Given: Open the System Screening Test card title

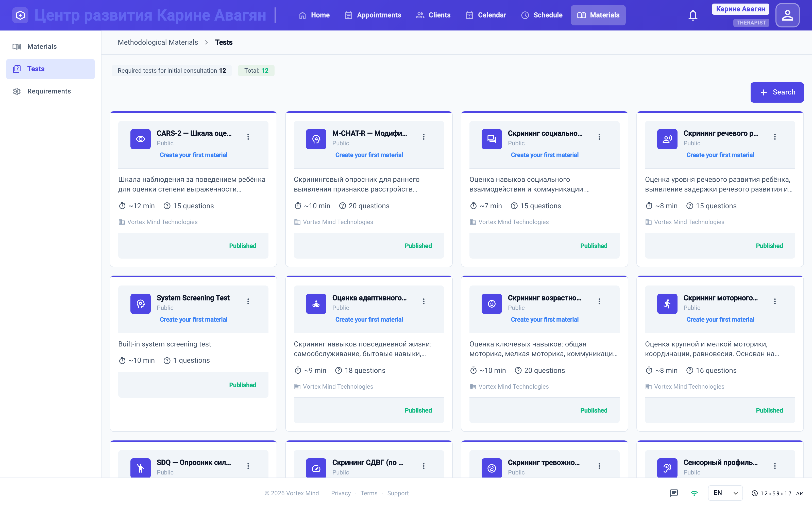Looking at the screenshot, I should (x=193, y=298).
